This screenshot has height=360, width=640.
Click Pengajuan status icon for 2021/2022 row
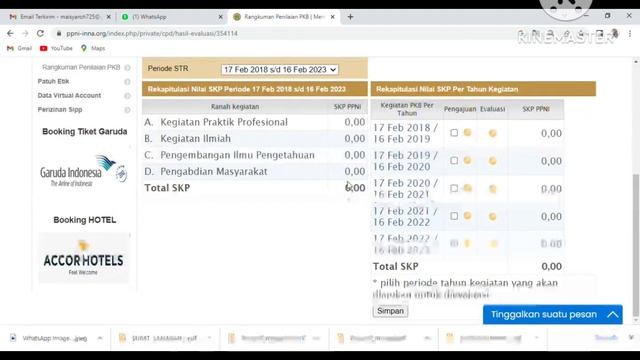tap(467, 216)
